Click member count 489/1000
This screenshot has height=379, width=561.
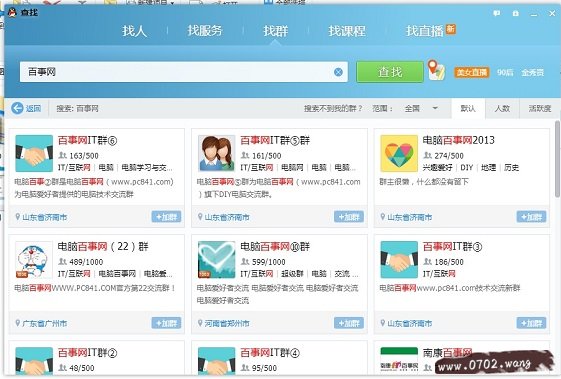click(x=86, y=262)
